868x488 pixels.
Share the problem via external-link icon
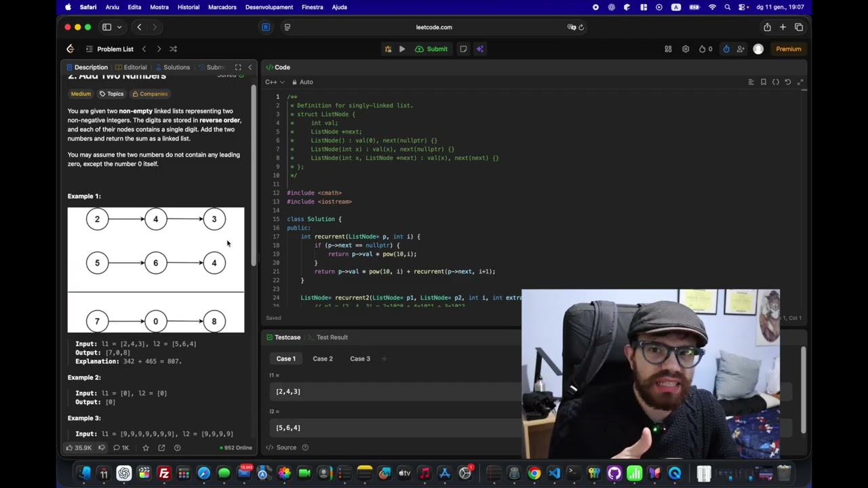tap(161, 447)
